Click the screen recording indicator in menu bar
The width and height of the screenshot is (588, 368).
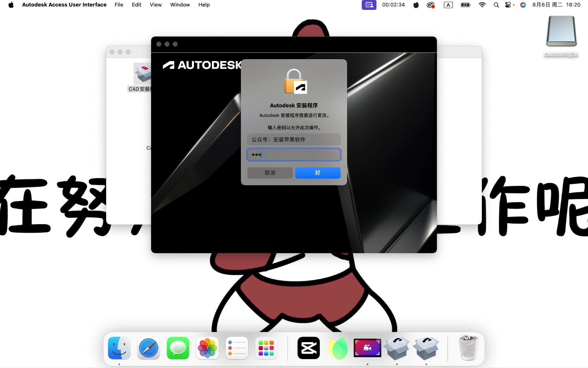pyautogui.click(x=369, y=5)
